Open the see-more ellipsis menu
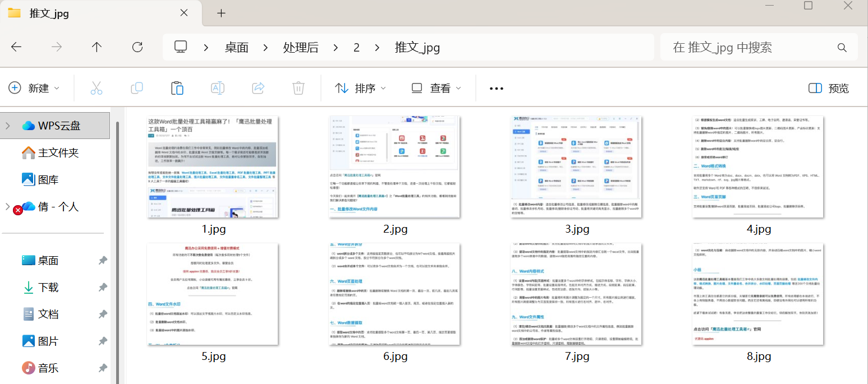 tap(496, 87)
